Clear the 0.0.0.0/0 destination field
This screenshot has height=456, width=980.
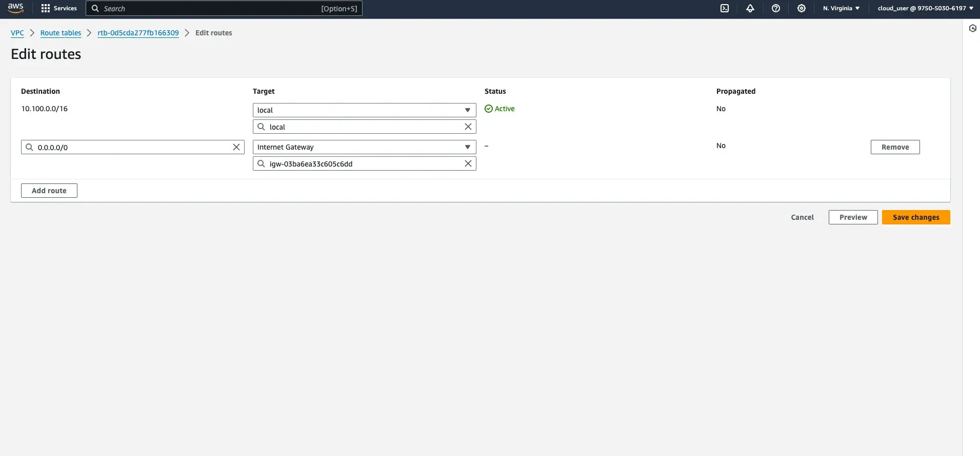(x=236, y=147)
